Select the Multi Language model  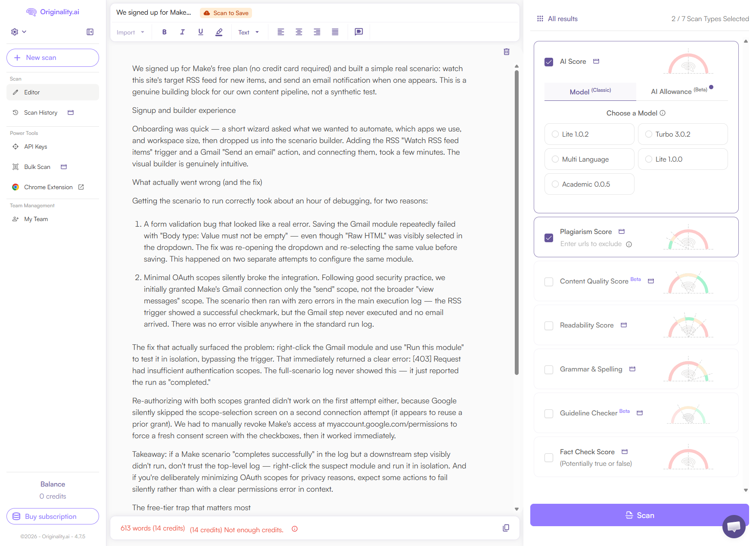tap(589, 159)
